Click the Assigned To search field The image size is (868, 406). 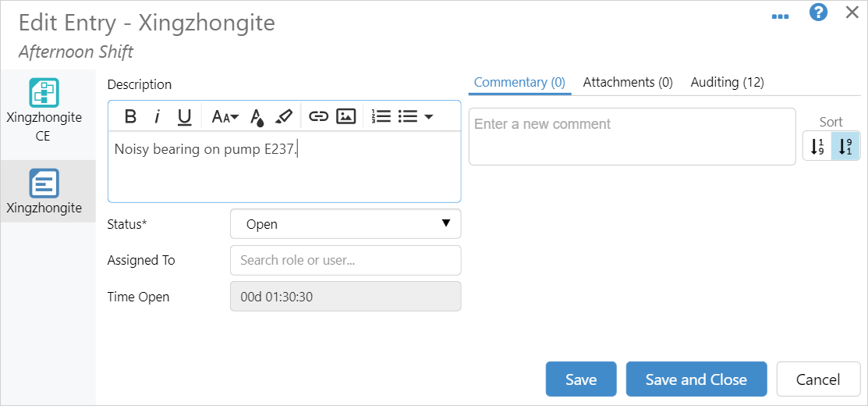pyautogui.click(x=345, y=260)
